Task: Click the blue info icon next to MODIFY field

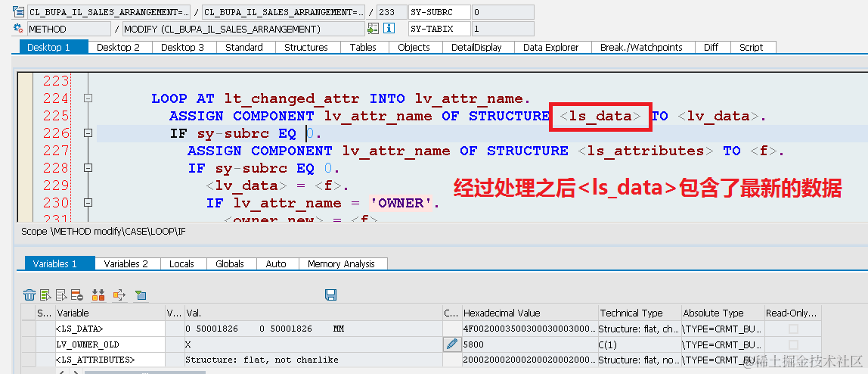Action: pos(389,29)
